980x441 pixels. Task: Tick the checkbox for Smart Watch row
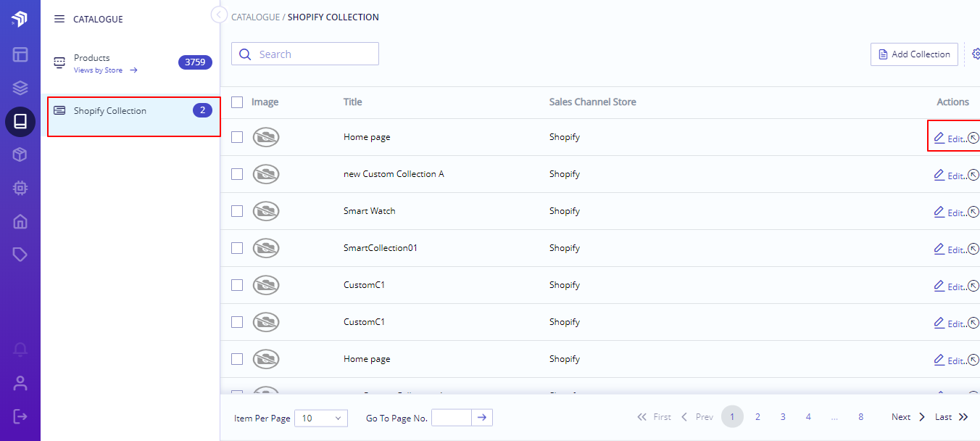[x=237, y=210]
